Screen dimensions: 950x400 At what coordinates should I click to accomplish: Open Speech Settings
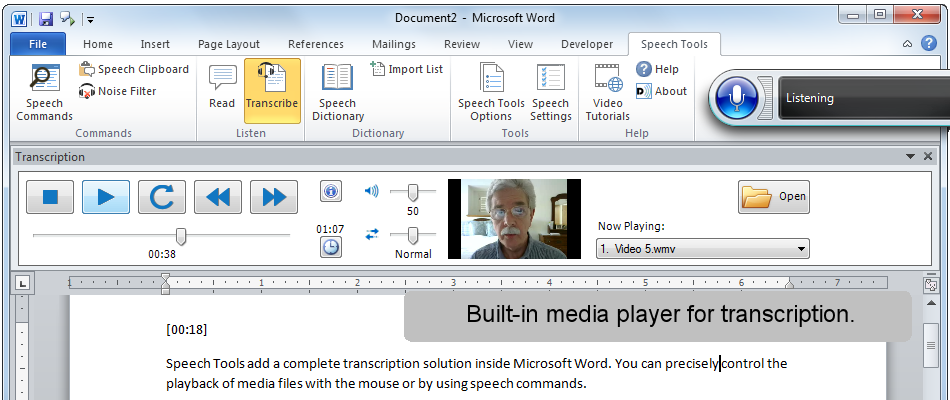[551, 92]
